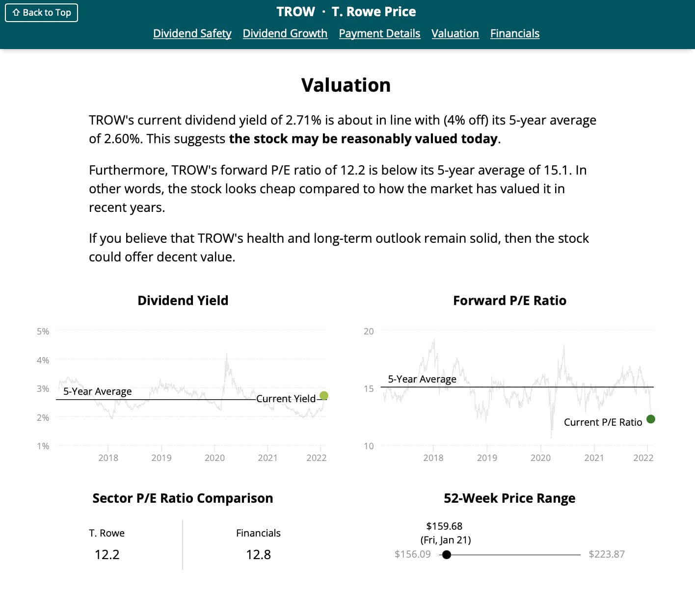Viewport: 695px width, 616px height.
Task: Click the 20 axis label on Forward P/E chart
Action: (x=369, y=331)
